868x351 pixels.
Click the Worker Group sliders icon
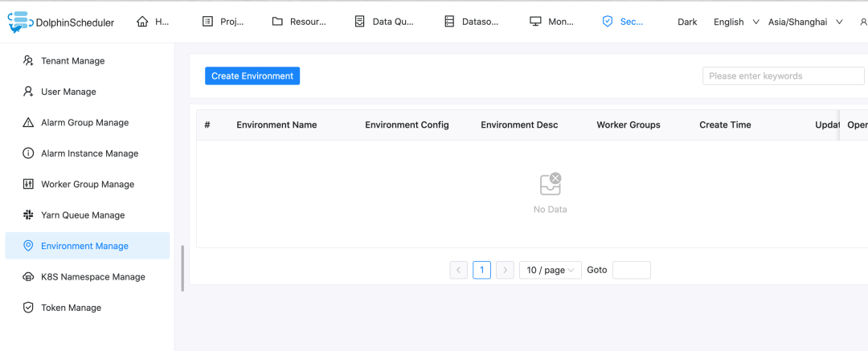tap(28, 184)
